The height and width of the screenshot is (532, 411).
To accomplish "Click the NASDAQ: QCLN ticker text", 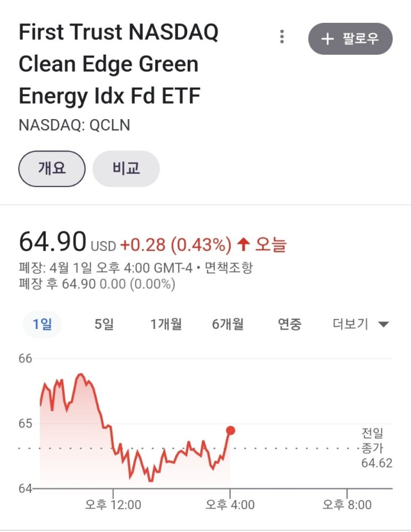I will pos(74,125).
